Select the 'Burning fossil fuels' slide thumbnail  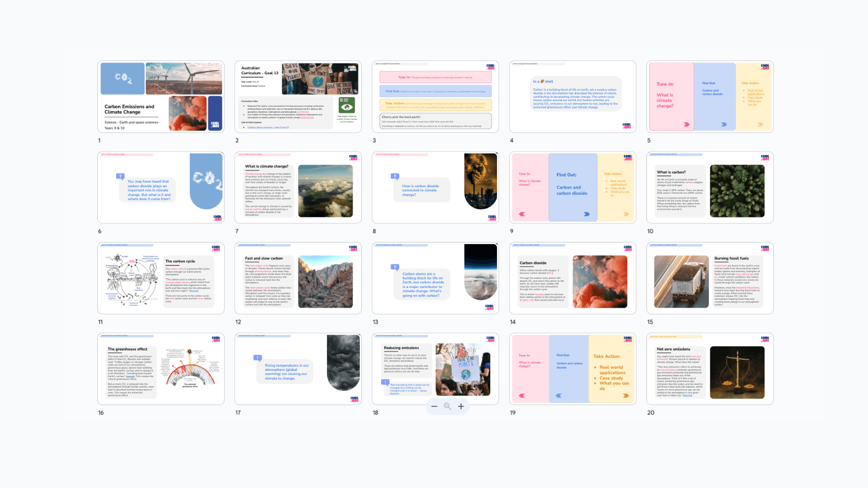(x=710, y=278)
